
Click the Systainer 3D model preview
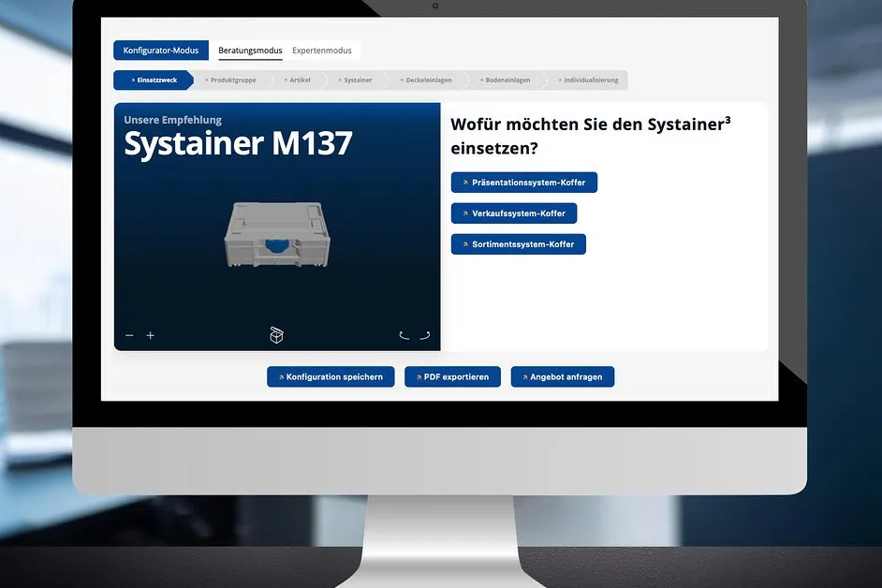click(277, 234)
